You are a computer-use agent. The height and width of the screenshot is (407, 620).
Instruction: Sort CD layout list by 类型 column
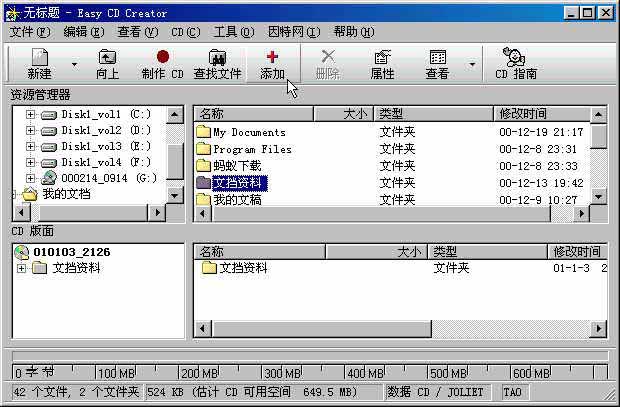487,252
